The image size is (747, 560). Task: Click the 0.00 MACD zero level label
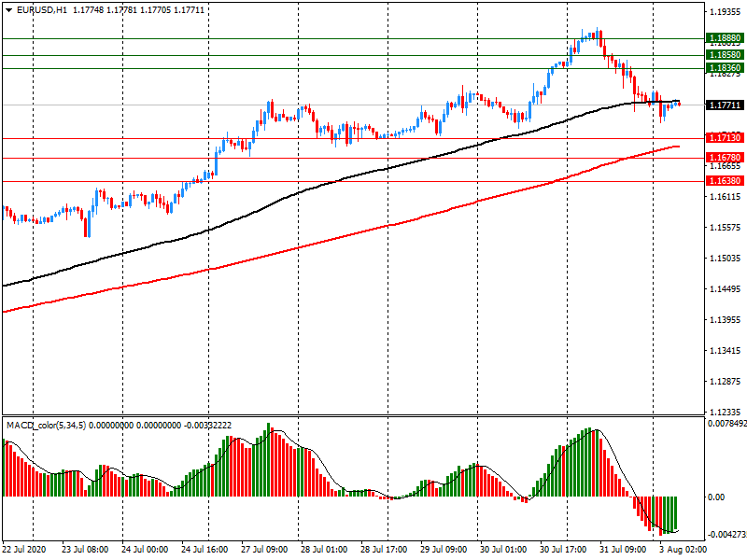click(716, 497)
